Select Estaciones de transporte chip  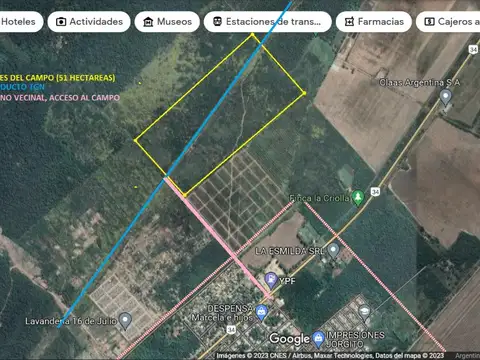coord(268,22)
